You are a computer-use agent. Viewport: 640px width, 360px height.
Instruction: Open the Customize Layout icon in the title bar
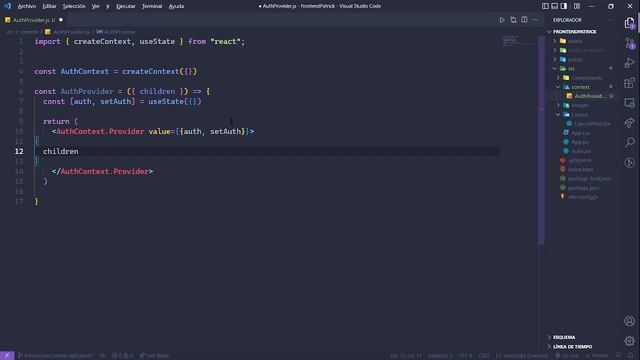coord(577,6)
